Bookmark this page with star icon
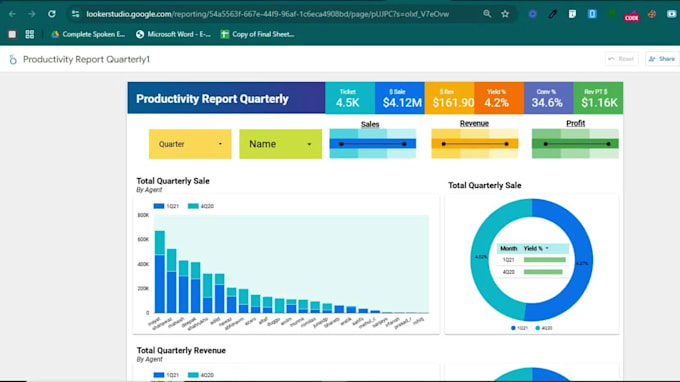 point(505,14)
